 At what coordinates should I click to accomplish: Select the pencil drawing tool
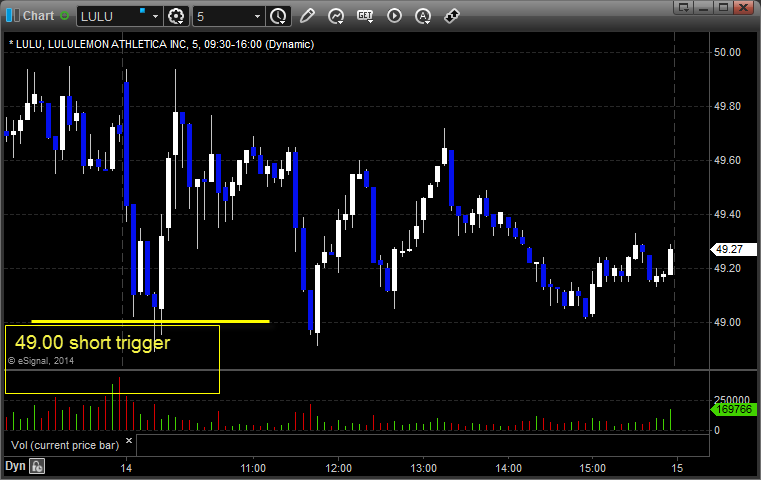click(307, 16)
